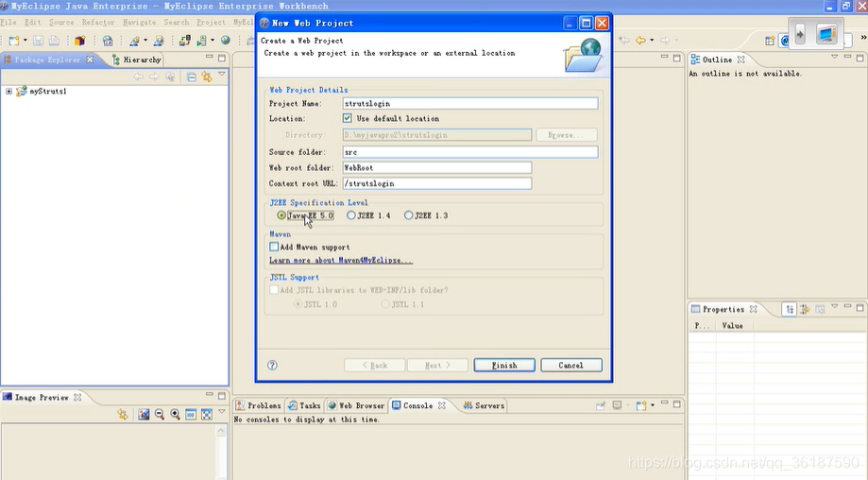Click the yellow back navigation arrow in toolbar
The width and height of the screenshot is (868, 480).
click(x=640, y=40)
